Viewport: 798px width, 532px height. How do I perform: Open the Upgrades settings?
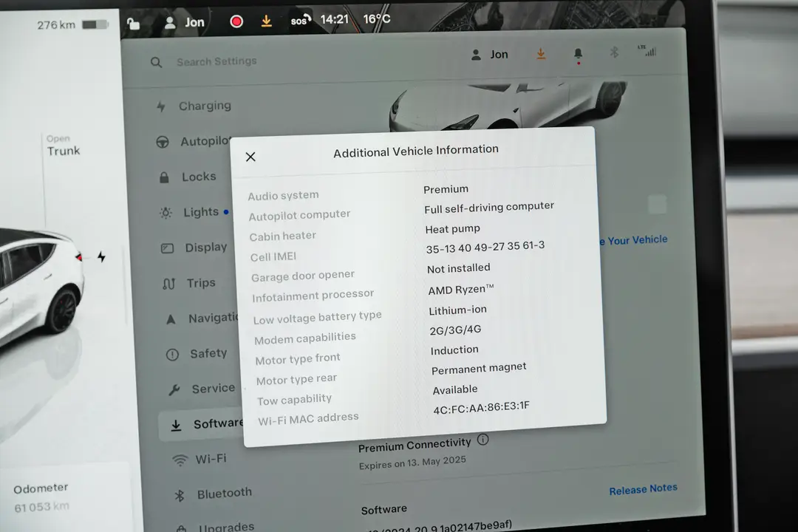(x=227, y=526)
